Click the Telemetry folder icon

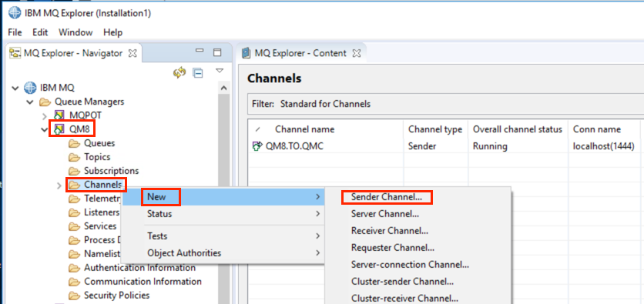pyautogui.click(x=74, y=199)
